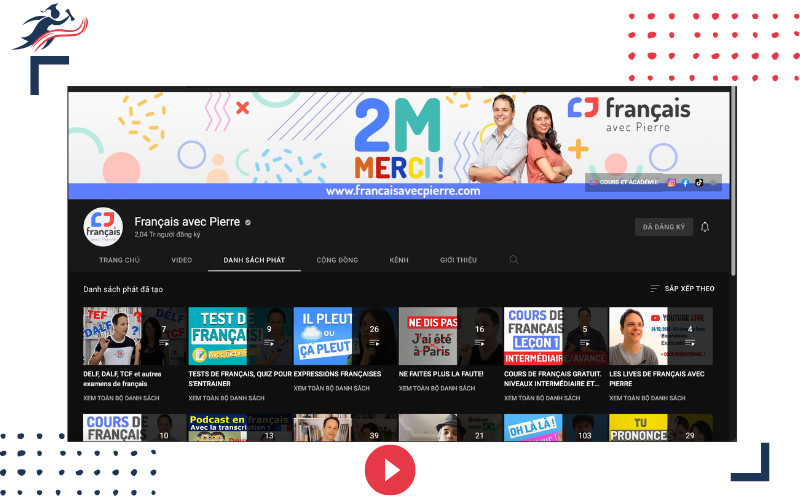Open SẮP XẾP THEO sort dropdown

[682, 289]
